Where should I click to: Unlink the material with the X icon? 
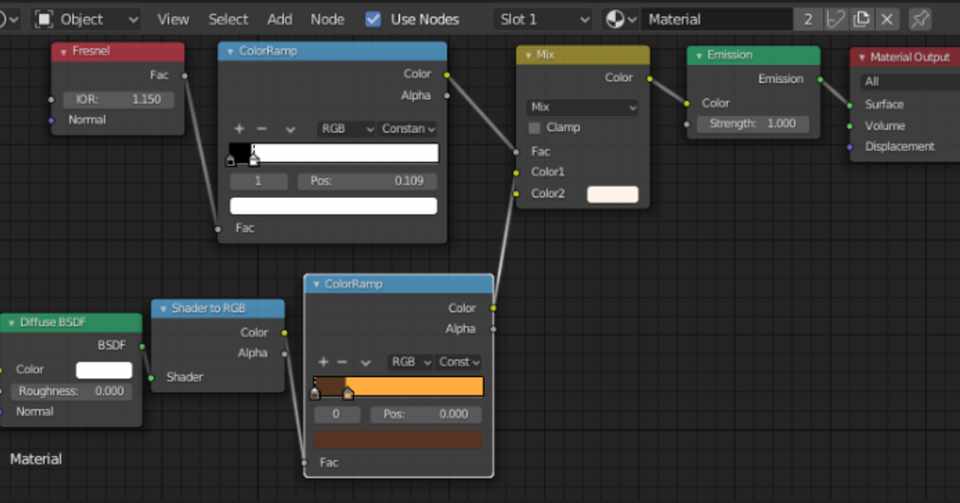click(887, 20)
